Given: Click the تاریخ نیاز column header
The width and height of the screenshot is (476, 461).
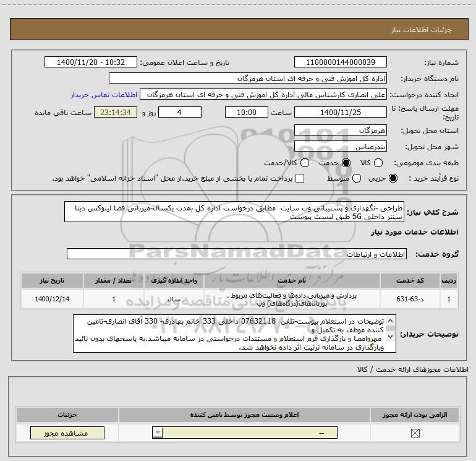Looking at the screenshot, I should click(x=52, y=280).
